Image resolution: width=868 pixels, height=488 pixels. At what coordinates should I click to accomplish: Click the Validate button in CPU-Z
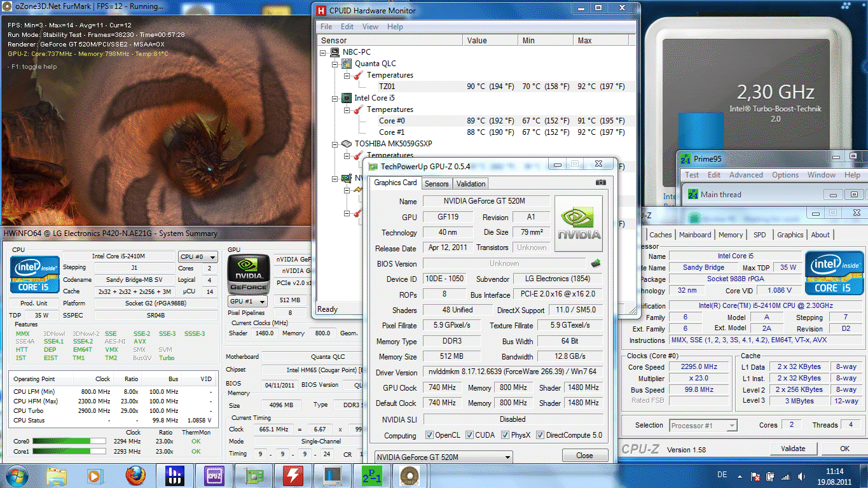click(793, 449)
